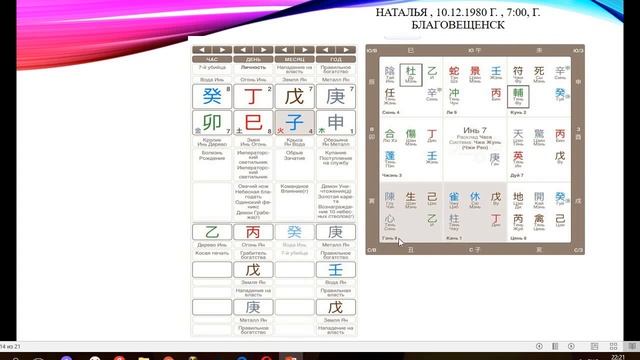Click the left arrow above ДЕНЬ column
This screenshot has height=360, width=640.
click(243, 50)
